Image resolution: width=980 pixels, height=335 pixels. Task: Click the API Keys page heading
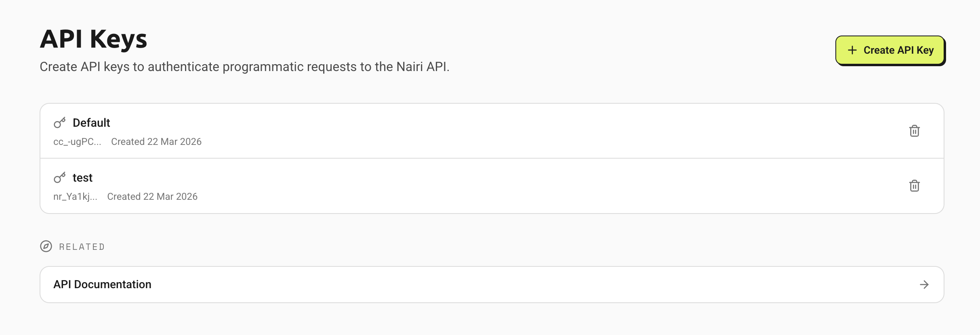point(93,39)
